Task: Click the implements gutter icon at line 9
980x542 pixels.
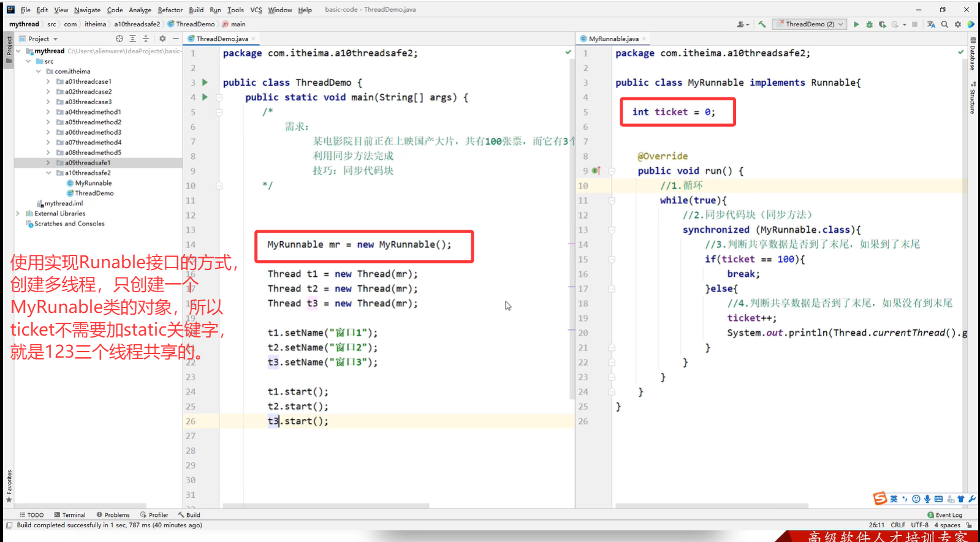Action: click(596, 170)
